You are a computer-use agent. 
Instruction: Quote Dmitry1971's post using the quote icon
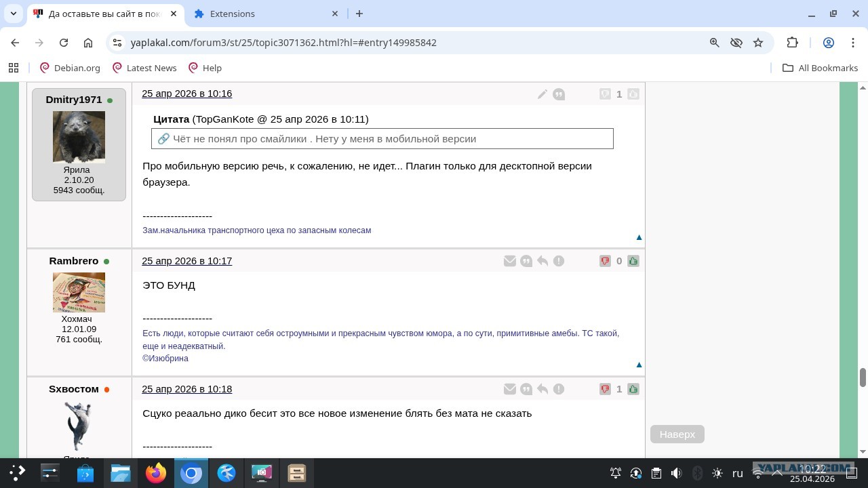(559, 94)
